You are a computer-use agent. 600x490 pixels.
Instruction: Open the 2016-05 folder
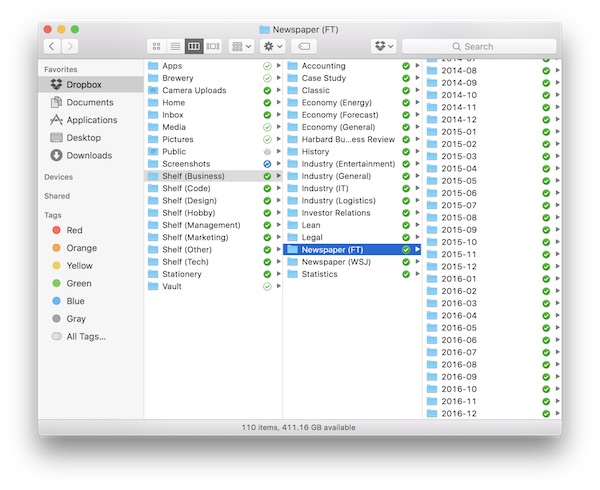point(459,327)
